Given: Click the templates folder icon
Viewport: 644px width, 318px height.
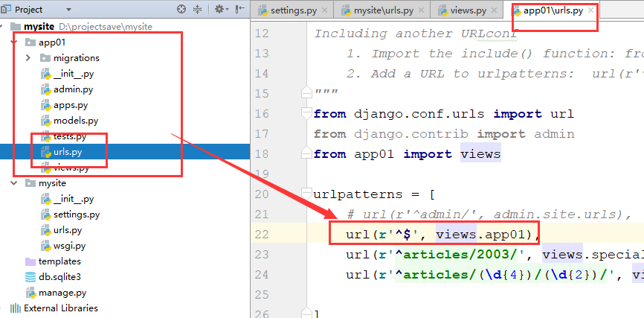Looking at the screenshot, I should [x=30, y=261].
